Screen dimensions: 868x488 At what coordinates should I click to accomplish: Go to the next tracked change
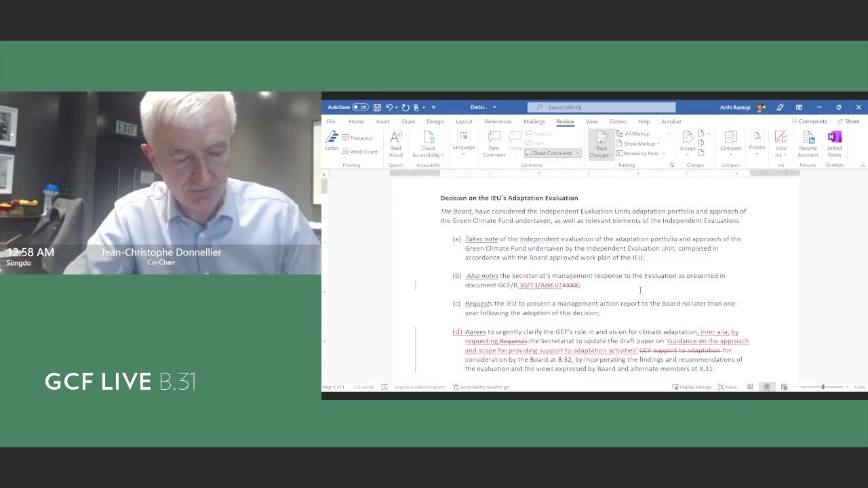(701, 153)
